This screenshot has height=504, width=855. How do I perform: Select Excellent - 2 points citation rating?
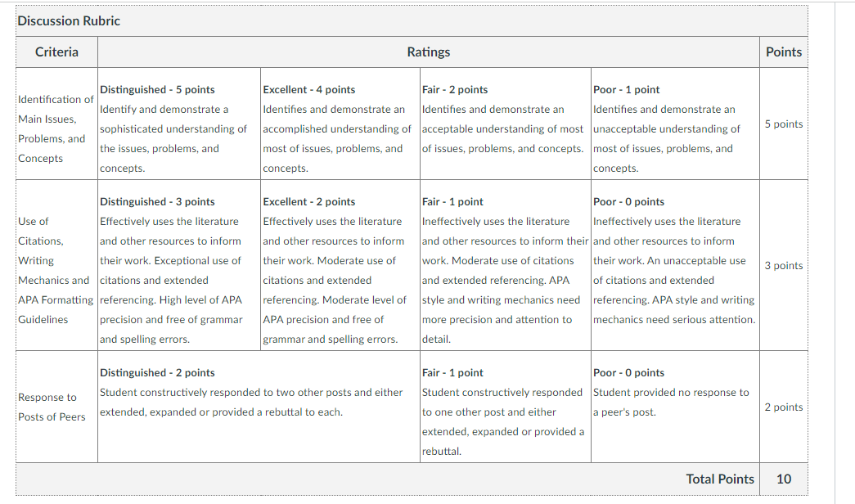click(340, 265)
